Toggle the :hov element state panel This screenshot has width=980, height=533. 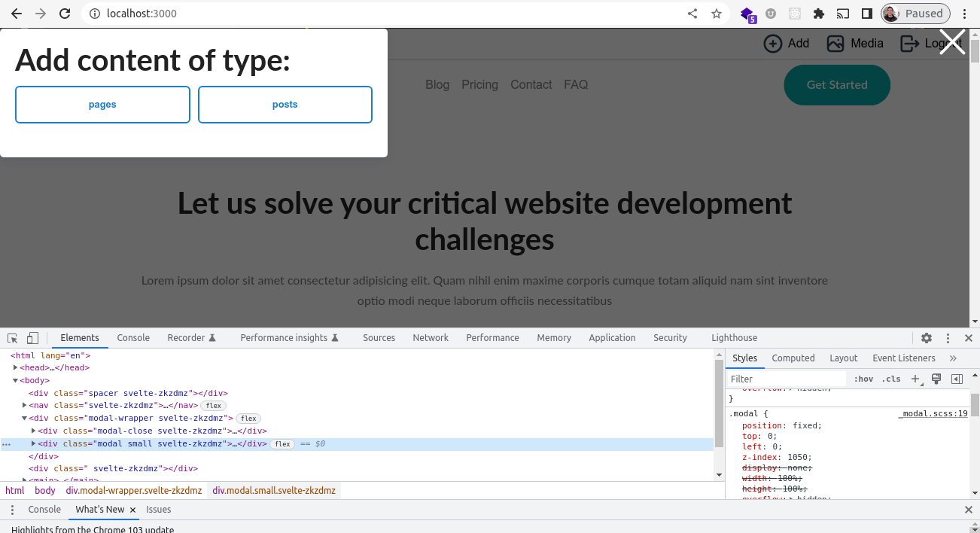pos(863,379)
